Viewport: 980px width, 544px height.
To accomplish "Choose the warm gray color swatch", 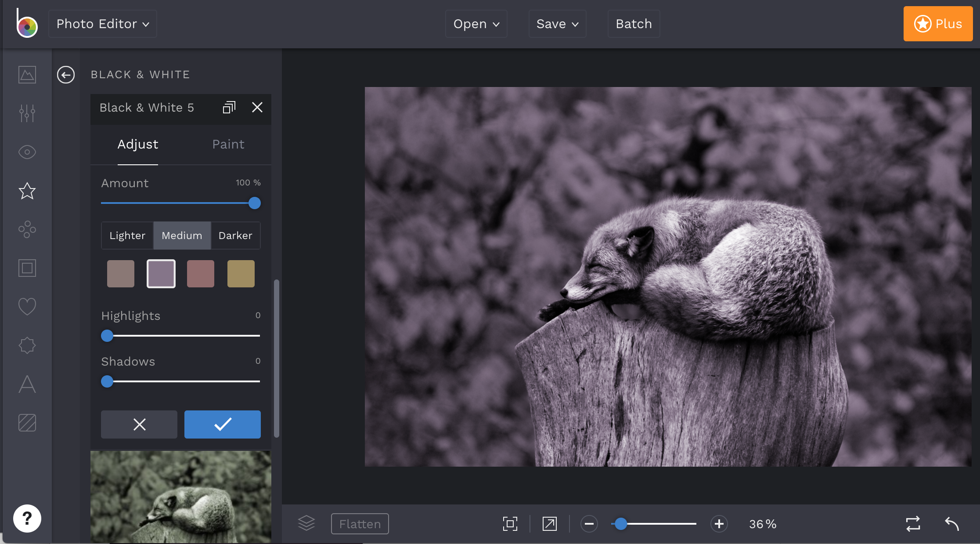I will tap(121, 274).
